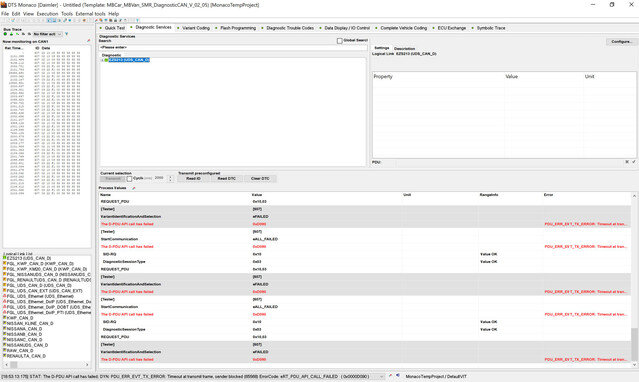Click right arrow of Logical Link list scrollbar

pyautogui.click(x=87, y=364)
